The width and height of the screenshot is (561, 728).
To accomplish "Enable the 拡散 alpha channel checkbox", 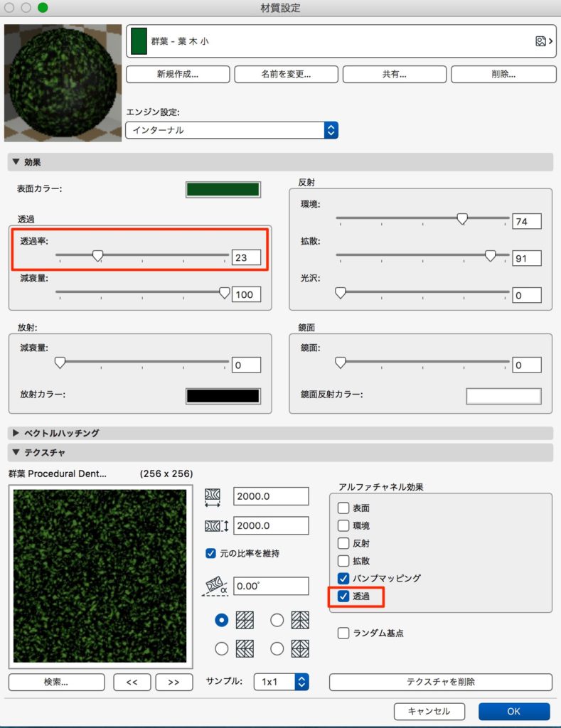I will pos(343,561).
